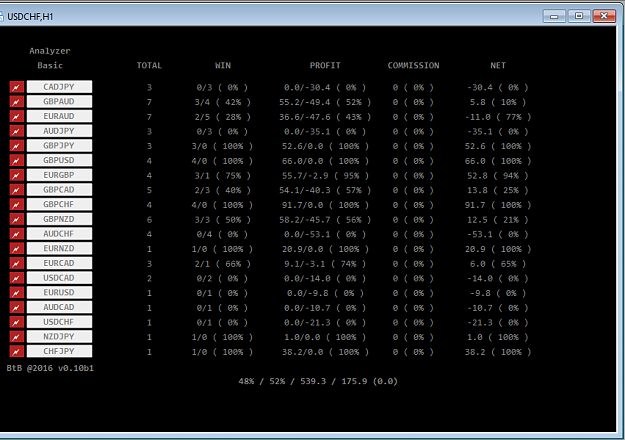Click the PROFIT column header

point(325,65)
